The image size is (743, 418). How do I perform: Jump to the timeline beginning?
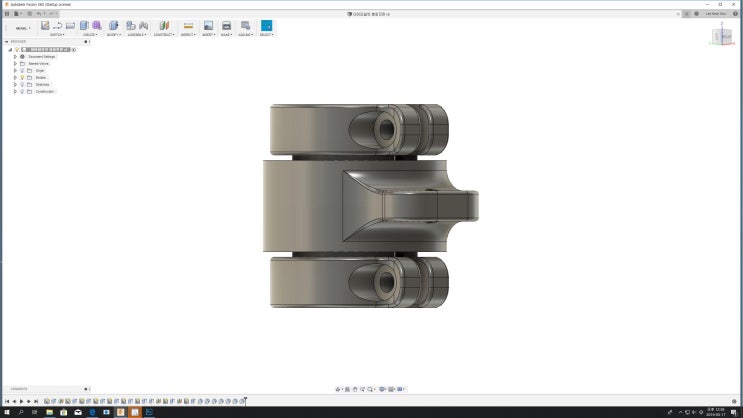pyautogui.click(x=7, y=401)
